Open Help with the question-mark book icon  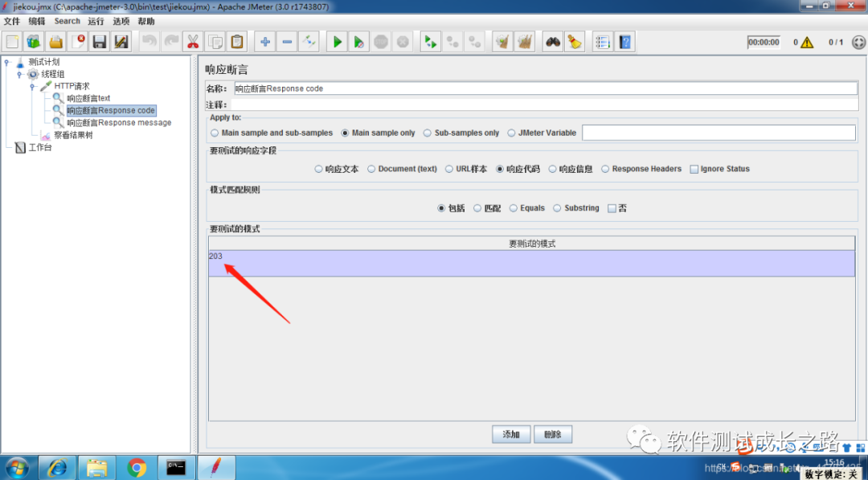coord(625,42)
